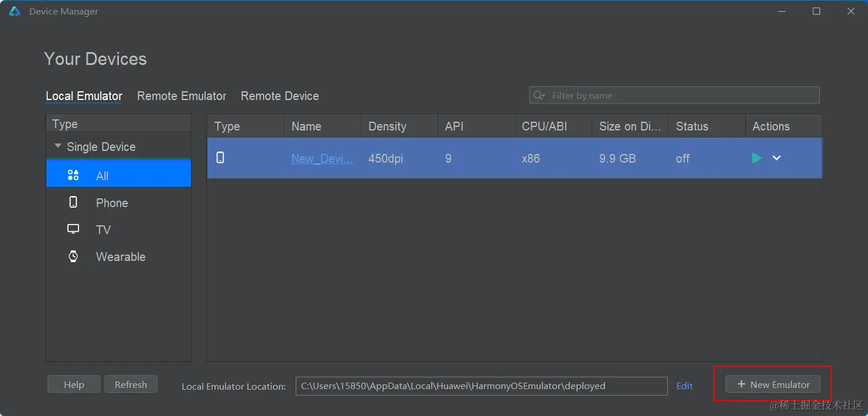Close the Device Manager window
Image resolution: width=868 pixels, height=416 pixels.
pos(851,11)
